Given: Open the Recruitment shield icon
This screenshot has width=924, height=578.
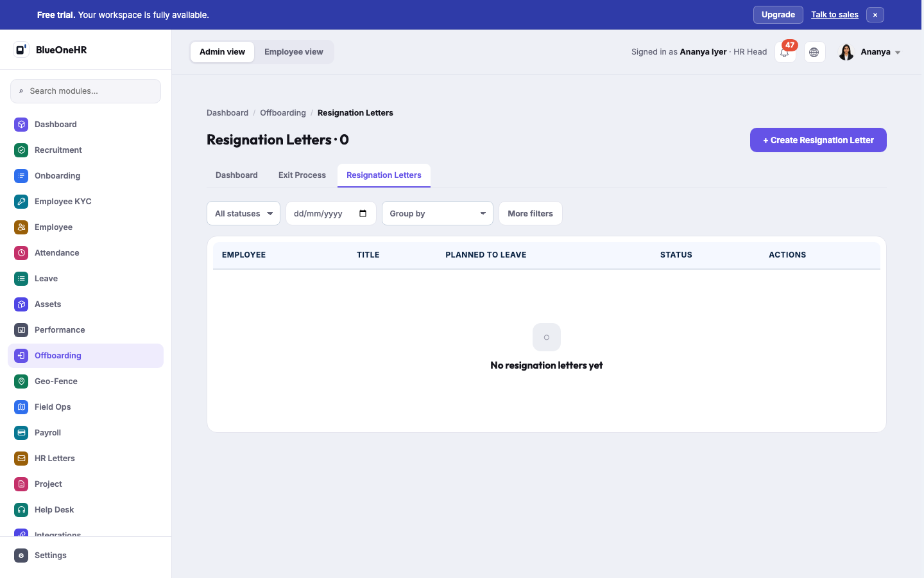Looking at the screenshot, I should (21, 150).
